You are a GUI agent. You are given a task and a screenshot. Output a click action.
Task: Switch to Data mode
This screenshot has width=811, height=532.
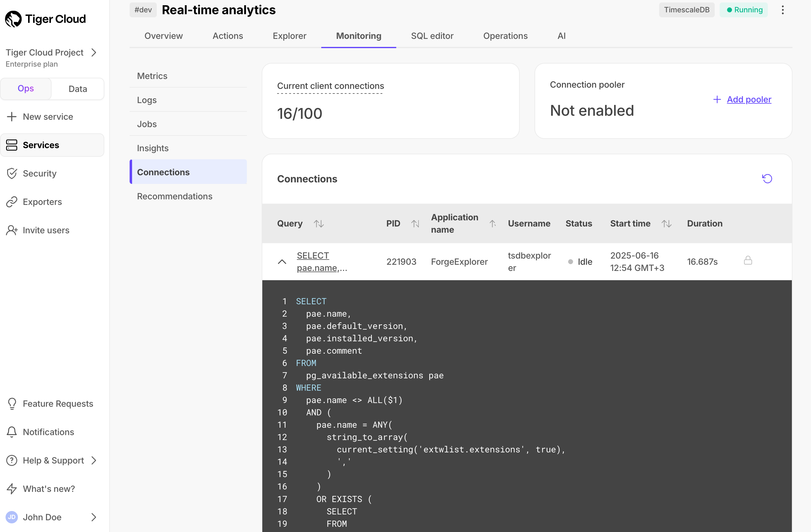point(78,89)
